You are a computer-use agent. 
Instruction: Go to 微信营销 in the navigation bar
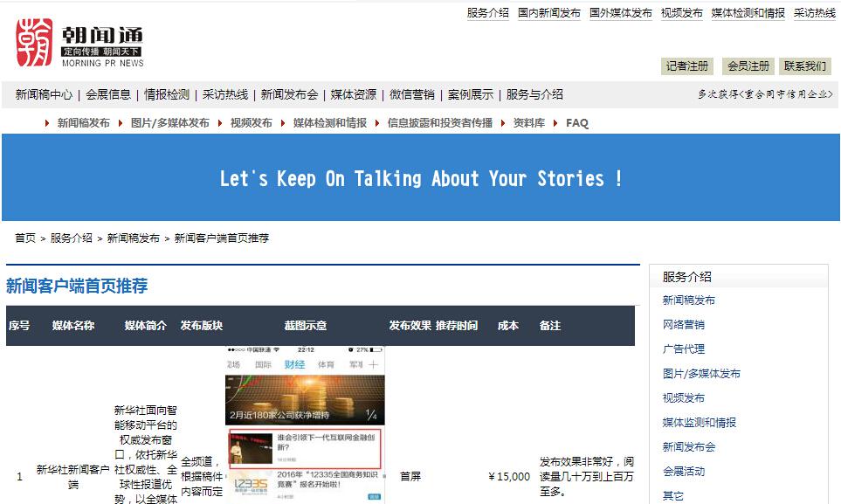(x=411, y=94)
